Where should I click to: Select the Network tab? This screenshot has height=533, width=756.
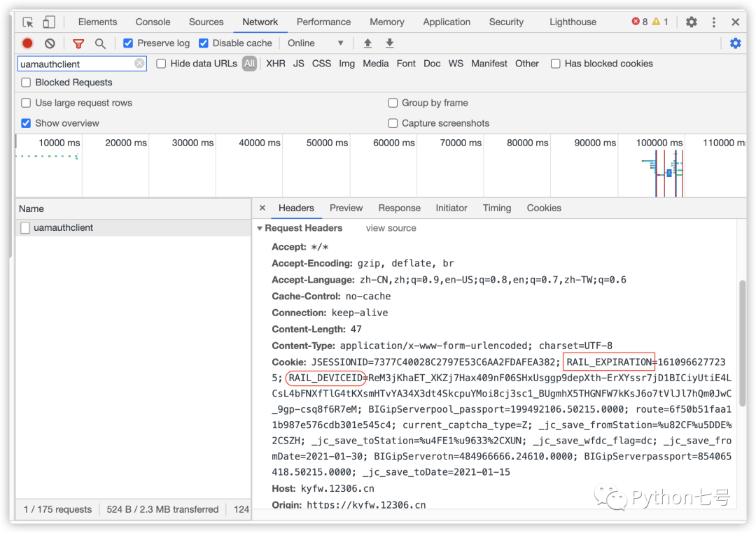pos(260,22)
